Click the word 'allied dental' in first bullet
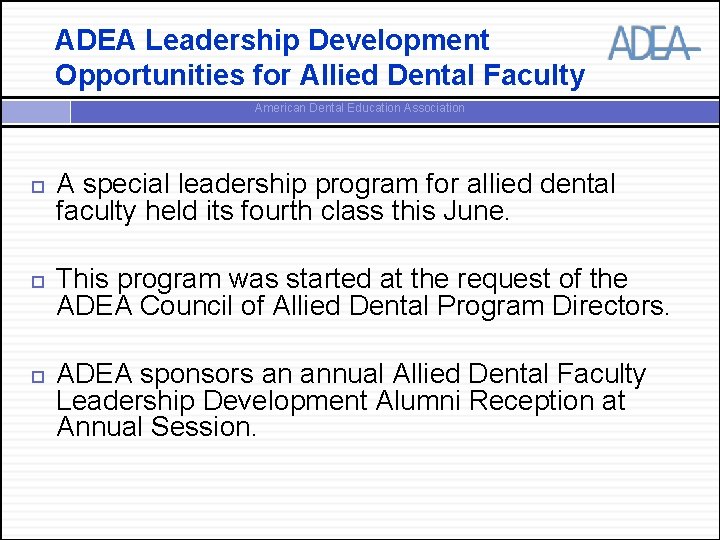 (x=541, y=184)
